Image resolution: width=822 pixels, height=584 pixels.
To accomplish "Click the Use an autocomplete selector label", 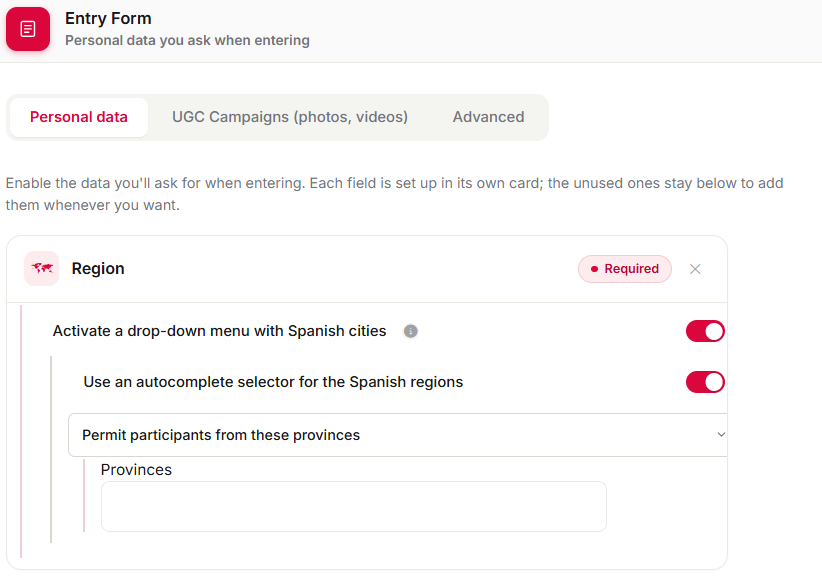I will (273, 382).
